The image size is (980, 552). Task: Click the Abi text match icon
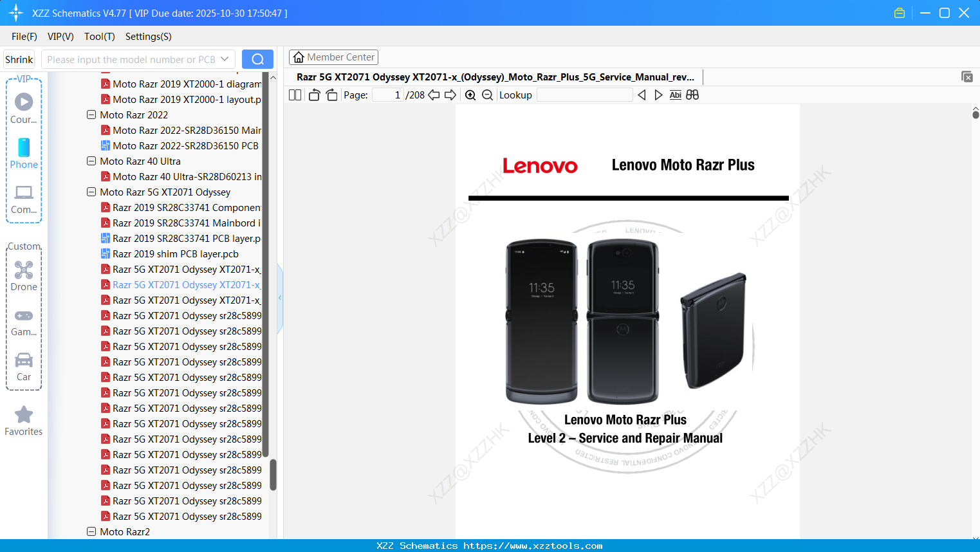[675, 95]
